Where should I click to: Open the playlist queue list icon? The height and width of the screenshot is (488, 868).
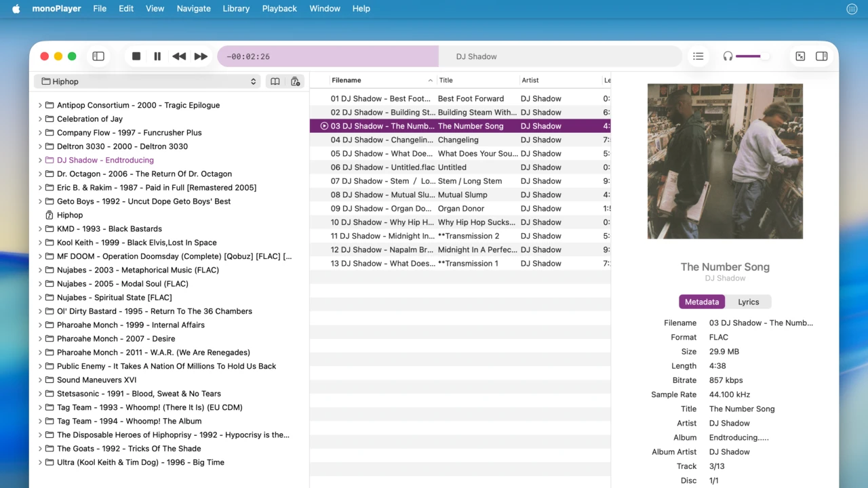(698, 56)
